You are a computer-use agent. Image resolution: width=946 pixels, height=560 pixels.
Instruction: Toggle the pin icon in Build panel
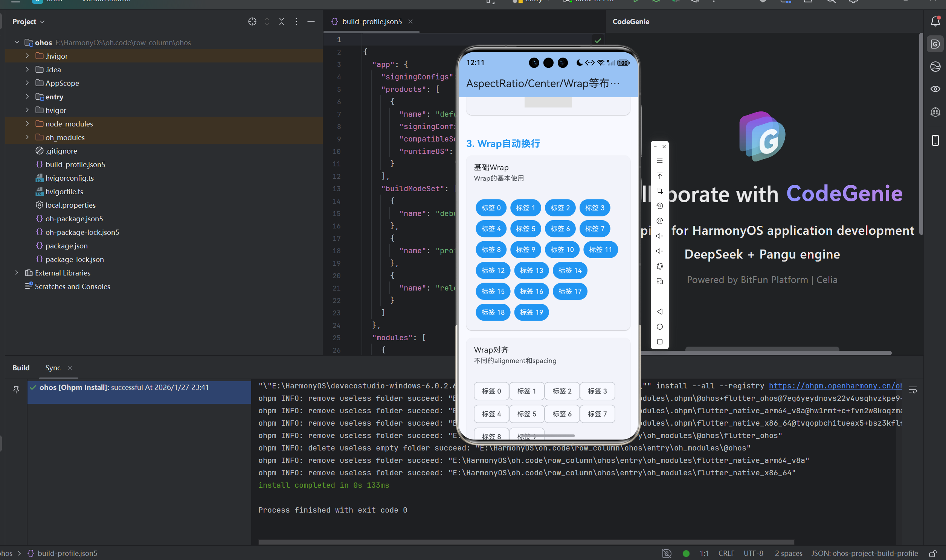[16, 389]
